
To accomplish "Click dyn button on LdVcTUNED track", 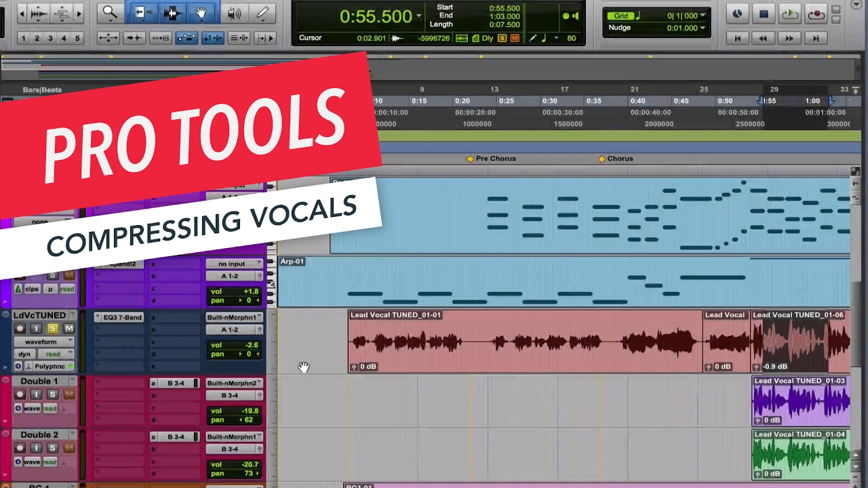I will pyautogui.click(x=24, y=354).
